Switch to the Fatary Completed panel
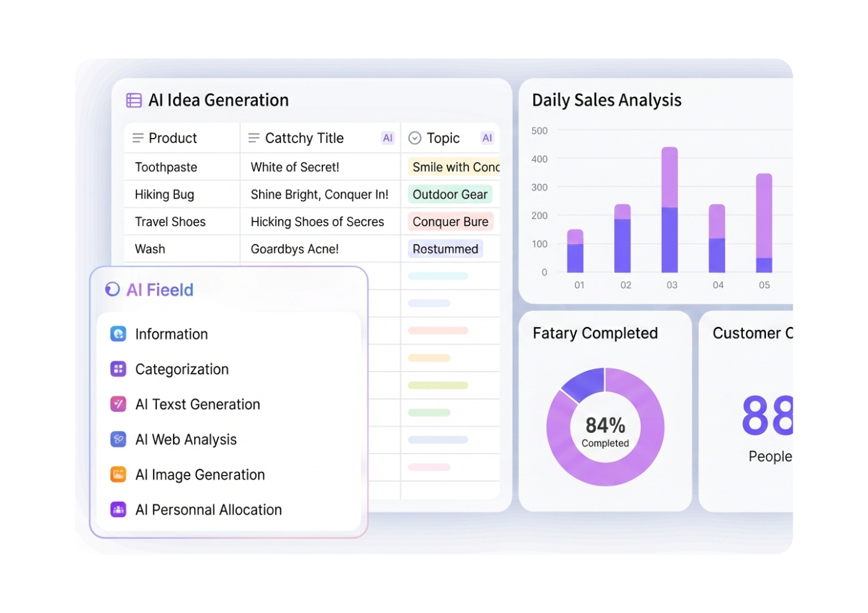Viewport: 868px width, 613px height. (595, 333)
